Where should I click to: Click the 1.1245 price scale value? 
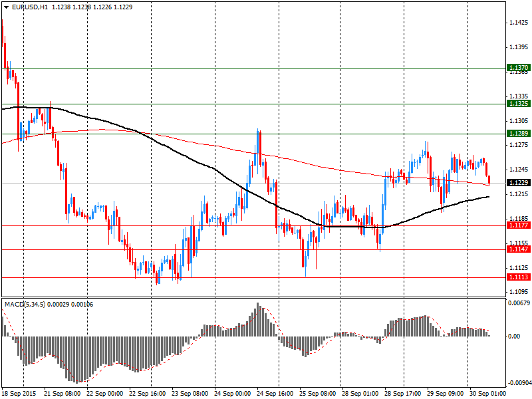(519, 170)
